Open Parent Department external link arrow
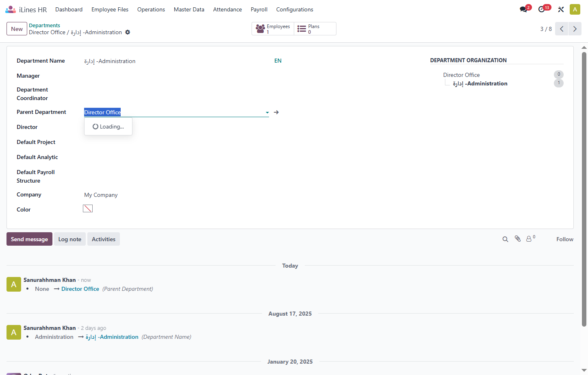Screen dimensions: 588x375 (276, 112)
